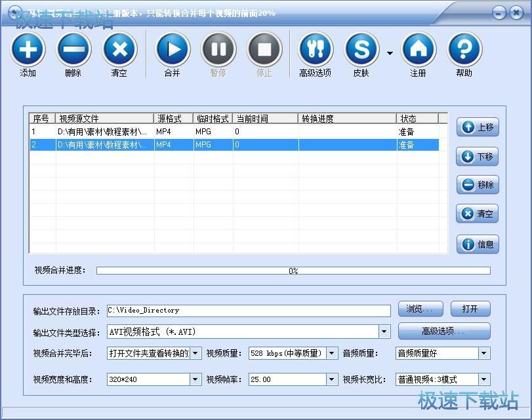The image size is (532, 420).
Task: Move the file up with 上移 button
Action: (478, 128)
